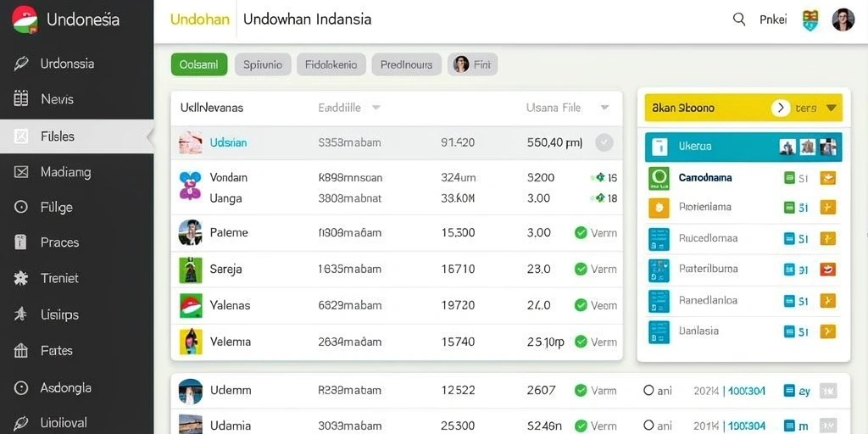Click the Yalenas row flag icon
This screenshot has width=868, height=434.
click(191, 305)
